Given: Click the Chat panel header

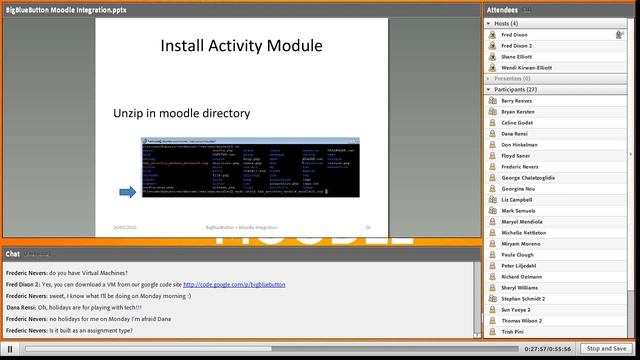Looking at the screenshot, I should [242, 254].
